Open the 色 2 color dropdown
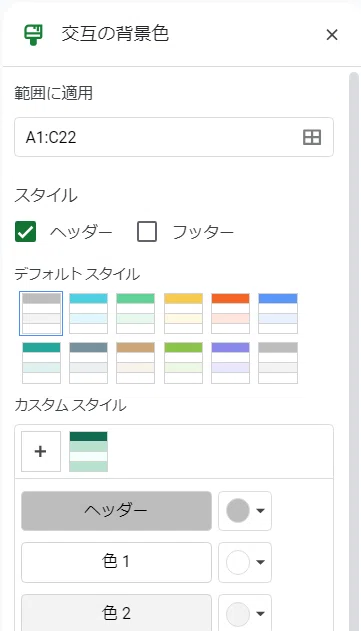361x631 pixels. tap(245, 613)
